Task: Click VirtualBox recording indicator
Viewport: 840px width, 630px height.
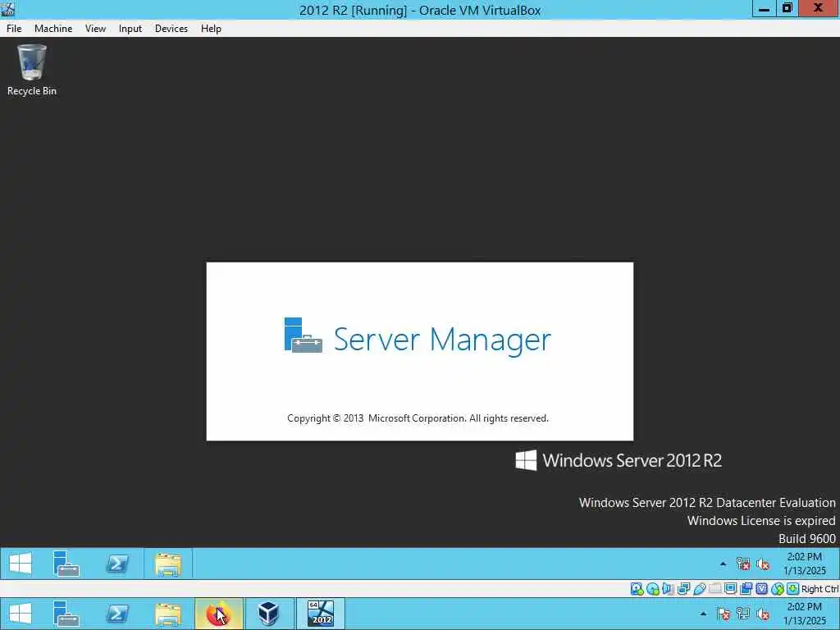Action: tap(746, 589)
